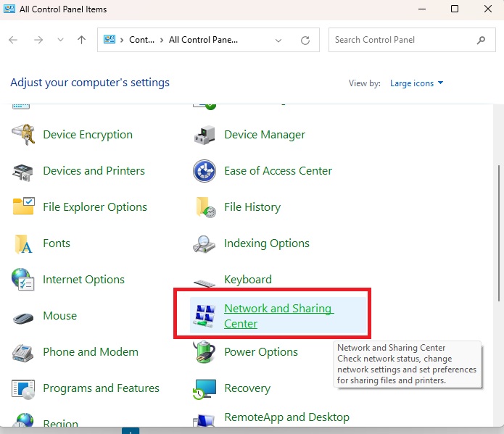This screenshot has width=504, height=434.
Task: Go back to the previous location
Action: (x=13, y=40)
